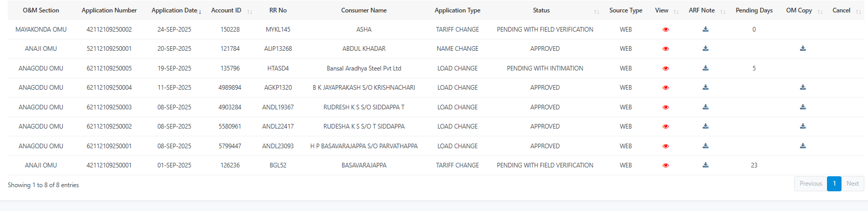Download OM copy for ABDUL KHADAR application

point(803,49)
